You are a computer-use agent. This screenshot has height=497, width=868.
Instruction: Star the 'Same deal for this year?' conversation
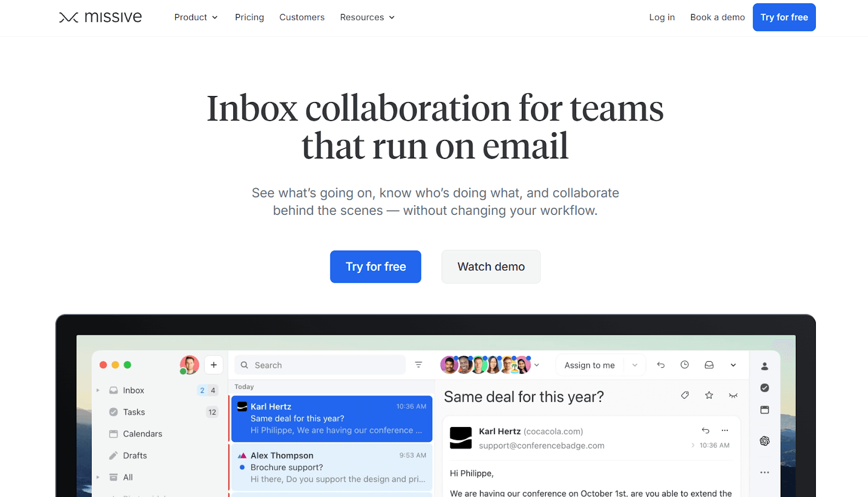point(709,396)
